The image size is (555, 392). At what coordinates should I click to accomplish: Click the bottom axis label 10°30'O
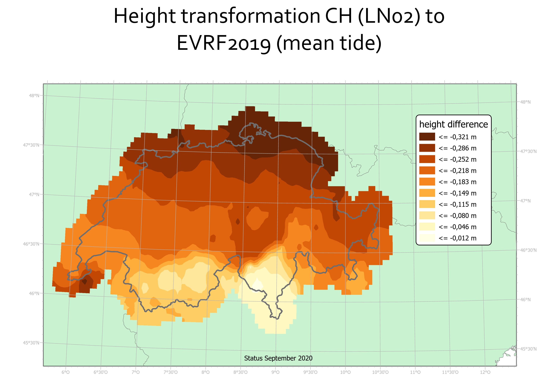pyautogui.click(x=380, y=372)
